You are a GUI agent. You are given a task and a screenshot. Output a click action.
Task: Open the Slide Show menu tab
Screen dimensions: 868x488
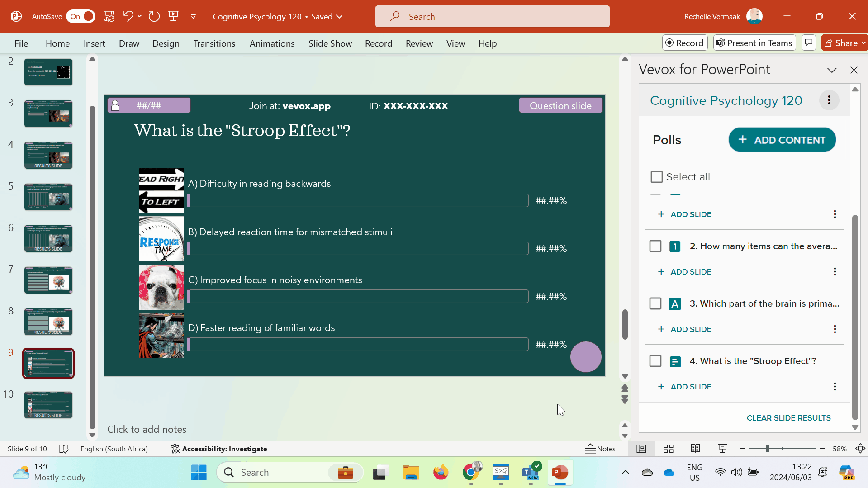click(330, 43)
